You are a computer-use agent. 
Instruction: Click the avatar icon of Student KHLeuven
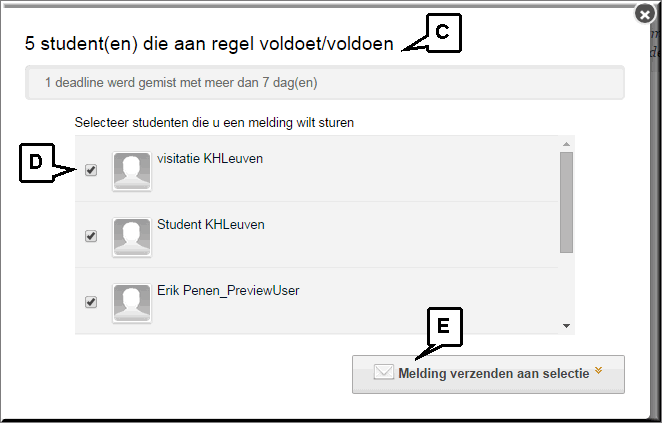point(132,237)
